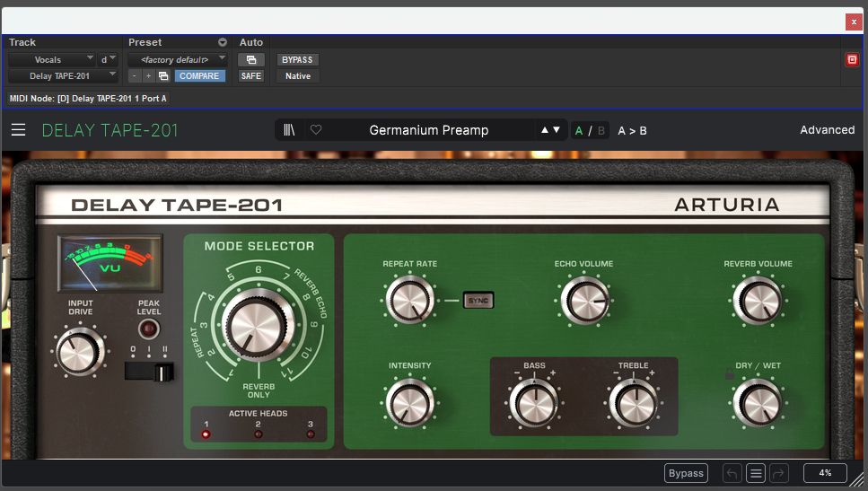
Task: Click the bottom Bypass button
Action: pyautogui.click(x=686, y=473)
